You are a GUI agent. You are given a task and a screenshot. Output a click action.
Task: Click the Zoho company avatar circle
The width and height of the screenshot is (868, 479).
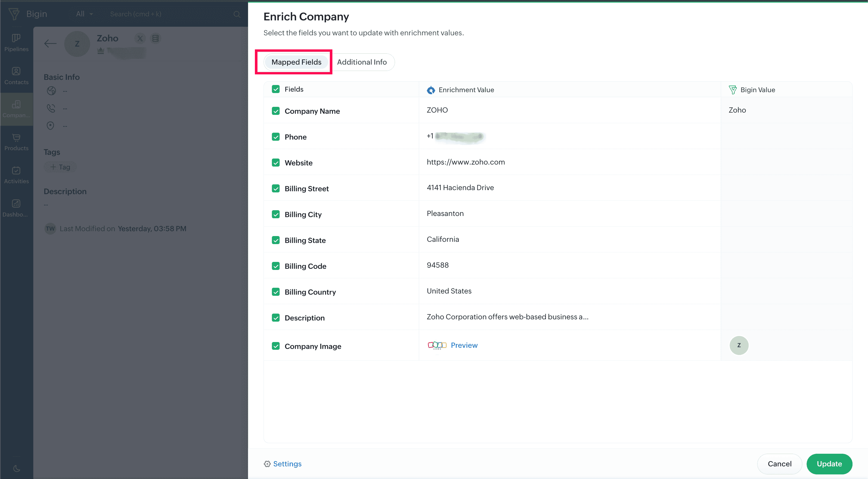tap(77, 44)
